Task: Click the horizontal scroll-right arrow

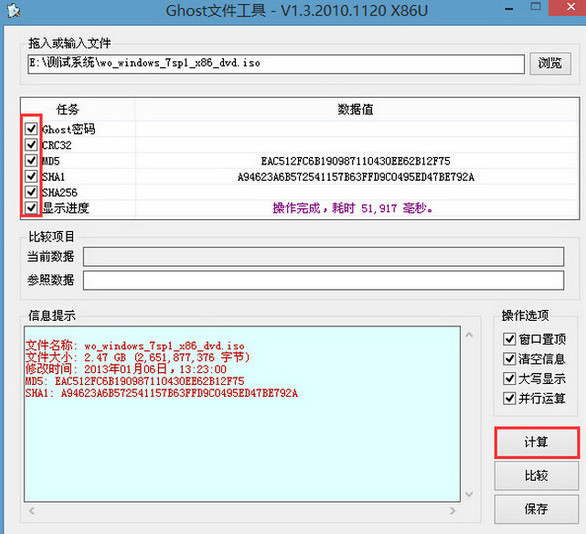Action: pyautogui.click(x=453, y=510)
